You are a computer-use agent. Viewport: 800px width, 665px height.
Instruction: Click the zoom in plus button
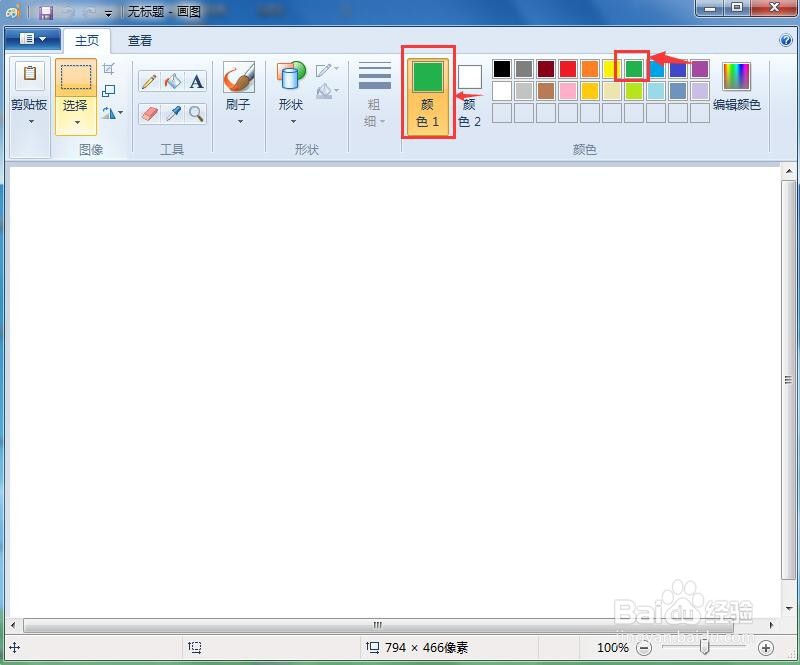coord(765,648)
